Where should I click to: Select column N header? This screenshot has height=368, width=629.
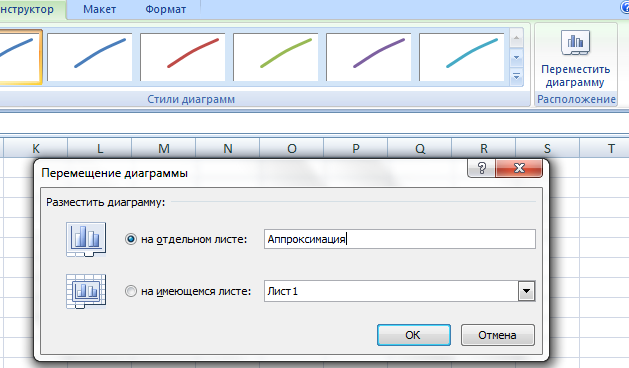pyautogui.click(x=228, y=148)
